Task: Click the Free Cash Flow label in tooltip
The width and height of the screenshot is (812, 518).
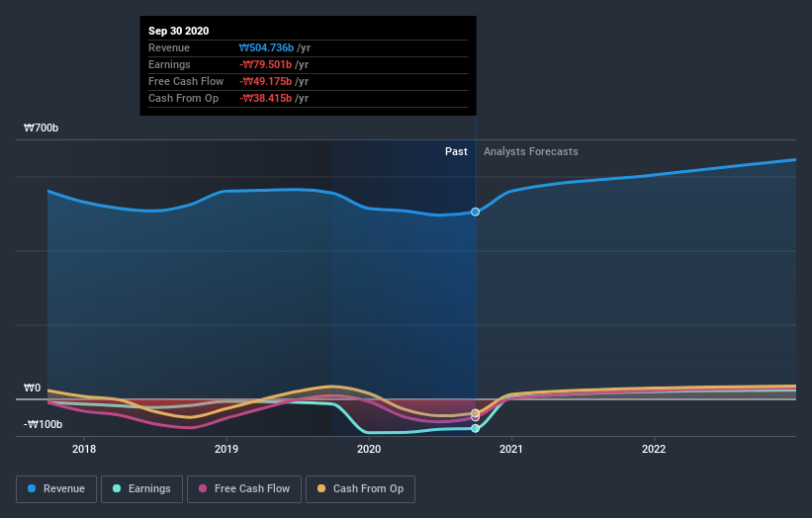Action: (186, 81)
